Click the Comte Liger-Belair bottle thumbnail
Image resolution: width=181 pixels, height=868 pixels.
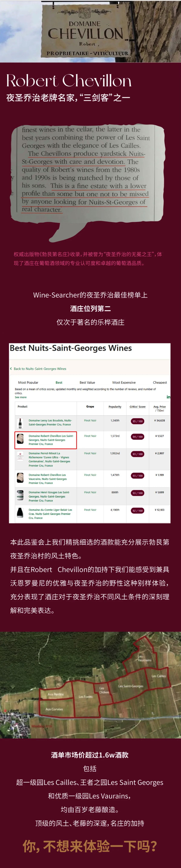[20, 513]
